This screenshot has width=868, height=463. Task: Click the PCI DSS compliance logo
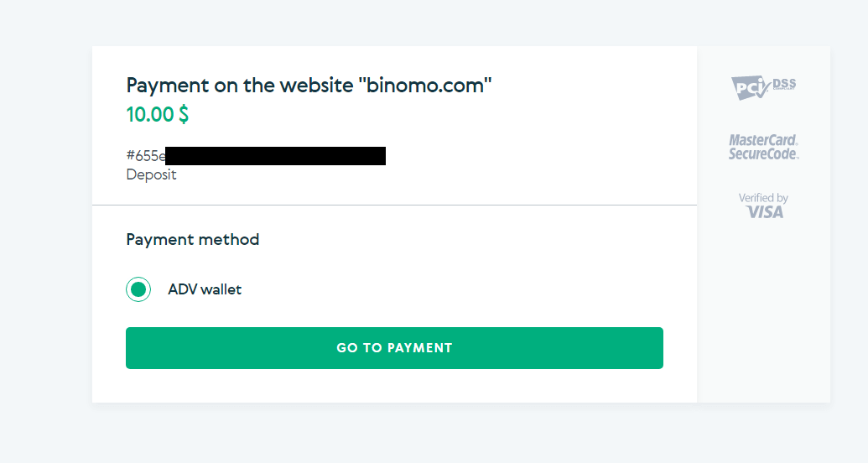tap(763, 87)
